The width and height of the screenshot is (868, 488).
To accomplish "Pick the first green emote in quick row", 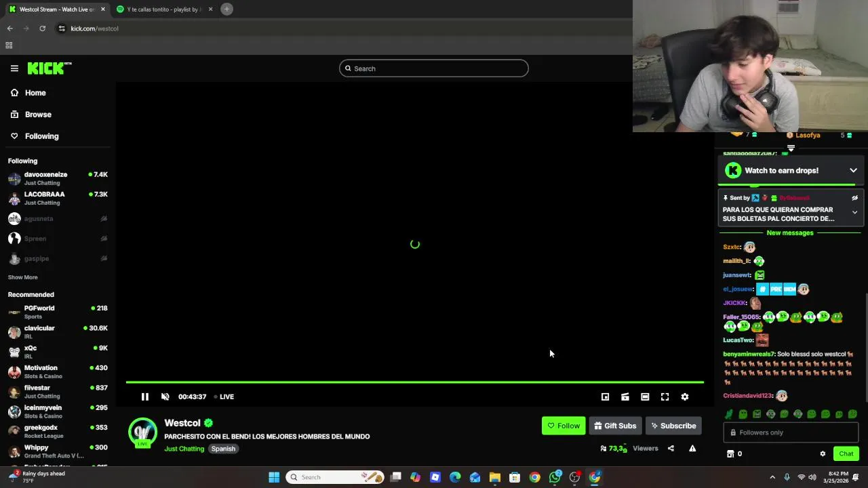I will (x=729, y=414).
